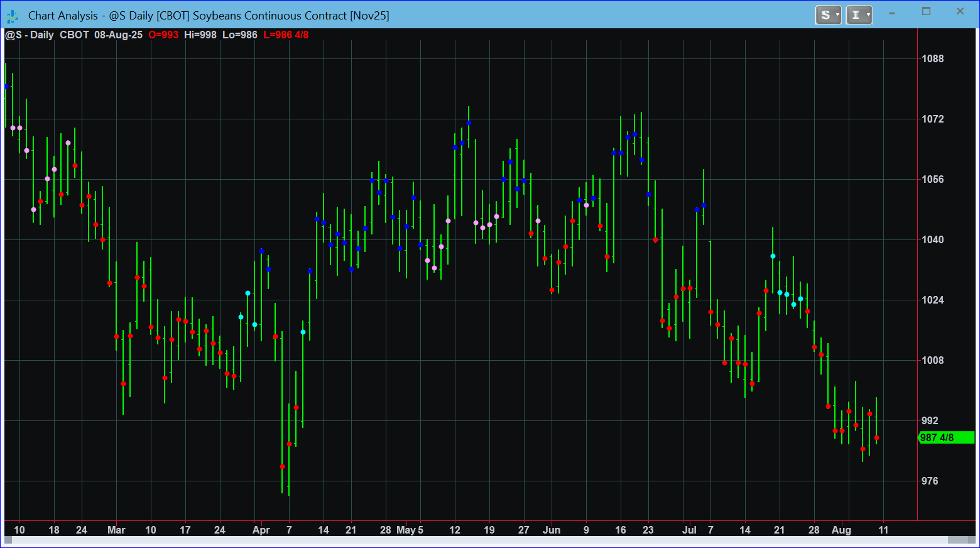
Task: Maximize the Chart Analysis window
Action: point(926,12)
